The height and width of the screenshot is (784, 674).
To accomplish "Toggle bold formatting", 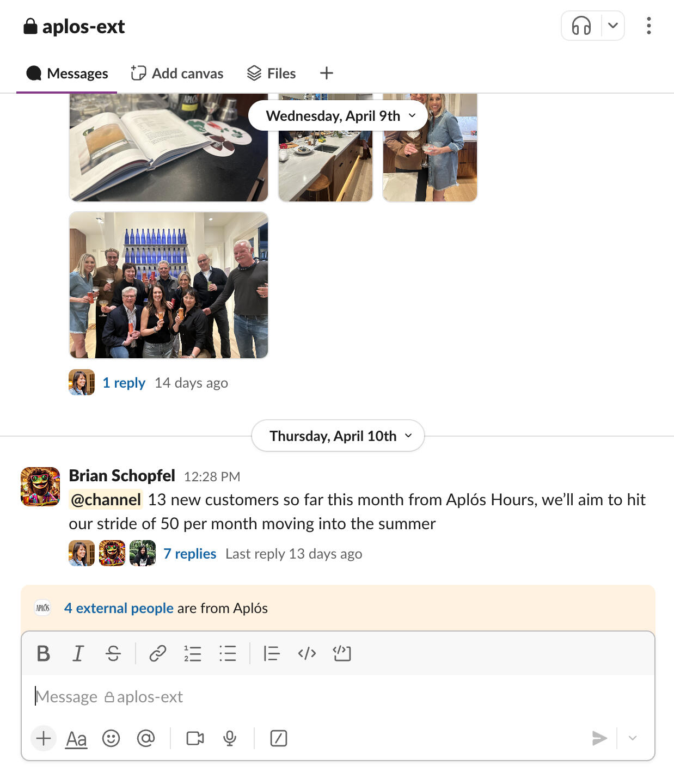I will (x=44, y=653).
